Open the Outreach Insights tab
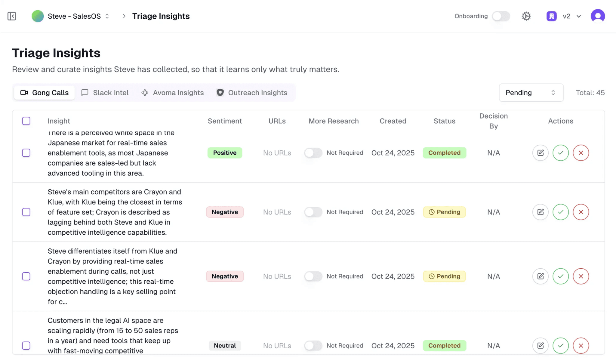 [x=252, y=93]
